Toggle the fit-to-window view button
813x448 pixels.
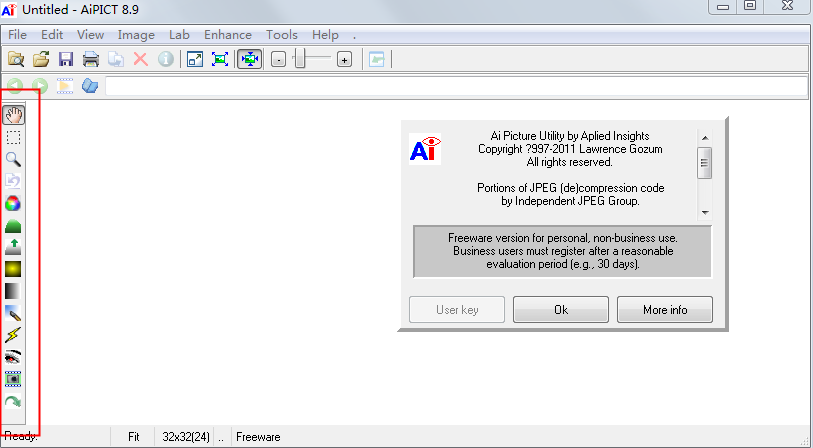click(249, 59)
